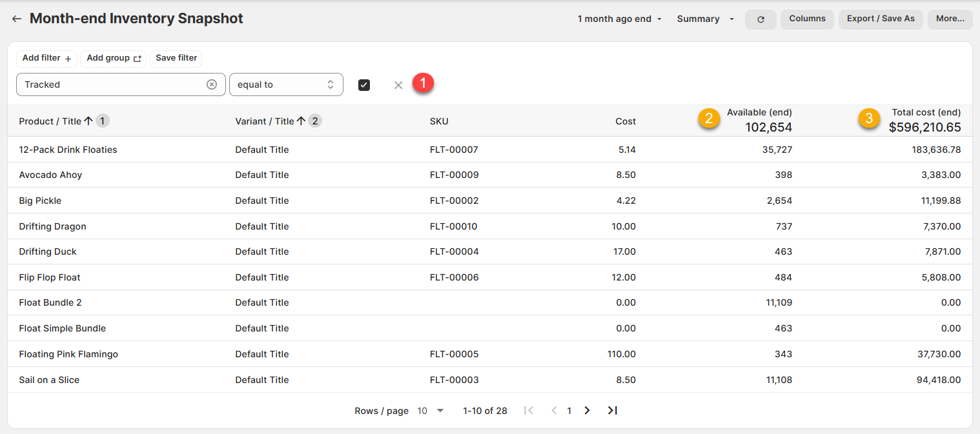Click the Add group button
The height and width of the screenshot is (434, 980).
point(114,58)
